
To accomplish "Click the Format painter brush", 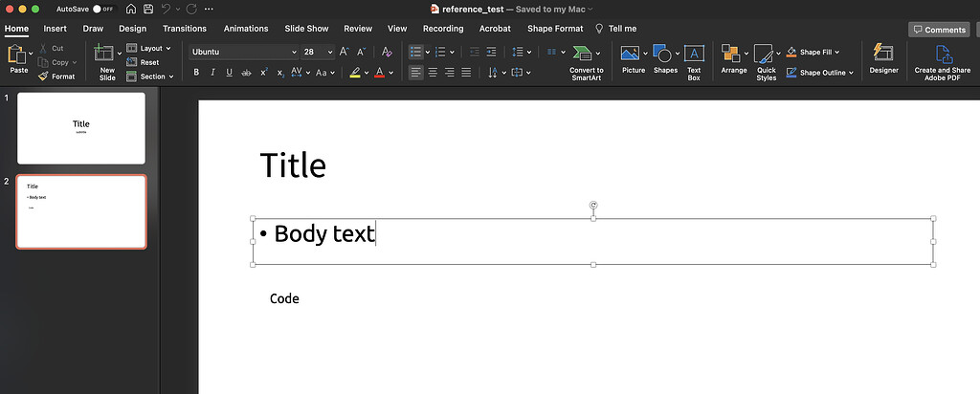I will coord(43,77).
